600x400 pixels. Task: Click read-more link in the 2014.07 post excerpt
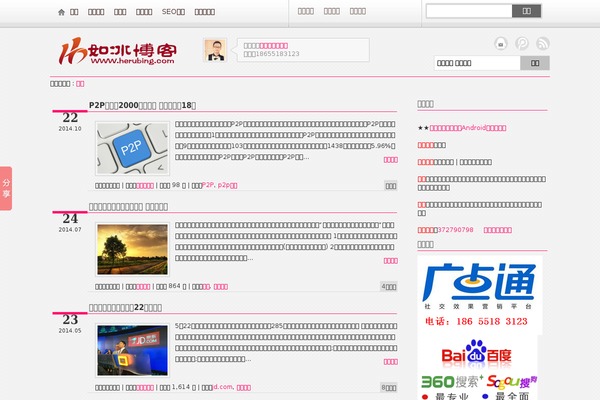tap(391, 261)
